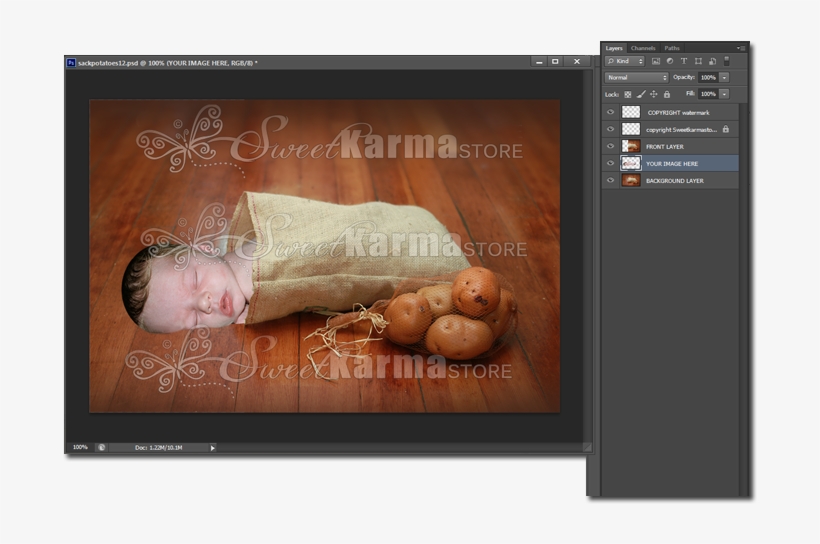The width and height of the screenshot is (820, 544).
Task: Maximize the sackpotatoes12.psd document window
Action: (555, 62)
